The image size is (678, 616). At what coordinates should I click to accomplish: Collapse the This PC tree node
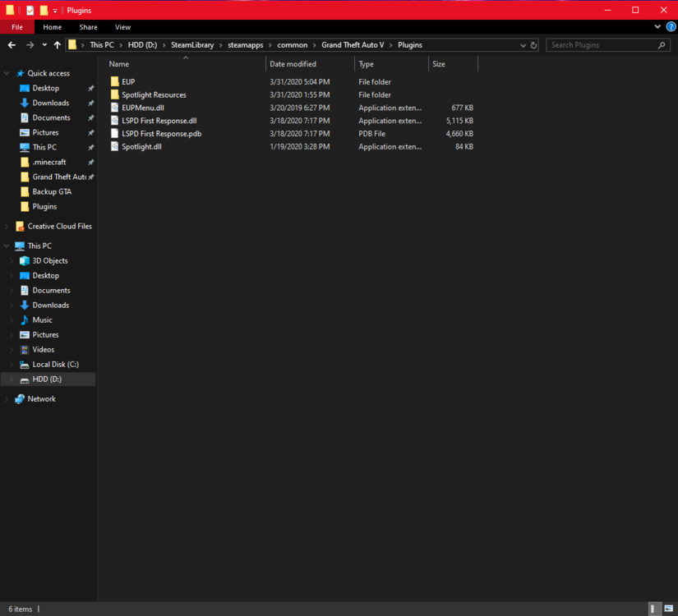[x=7, y=246]
